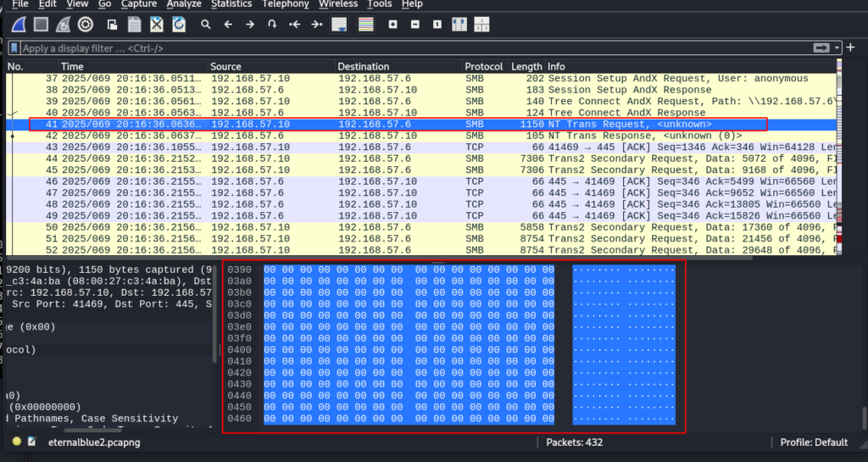The height and width of the screenshot is (462, 868).
Task: Click the hex pane vertical scrollbar
Action: (x=864, y=418)
